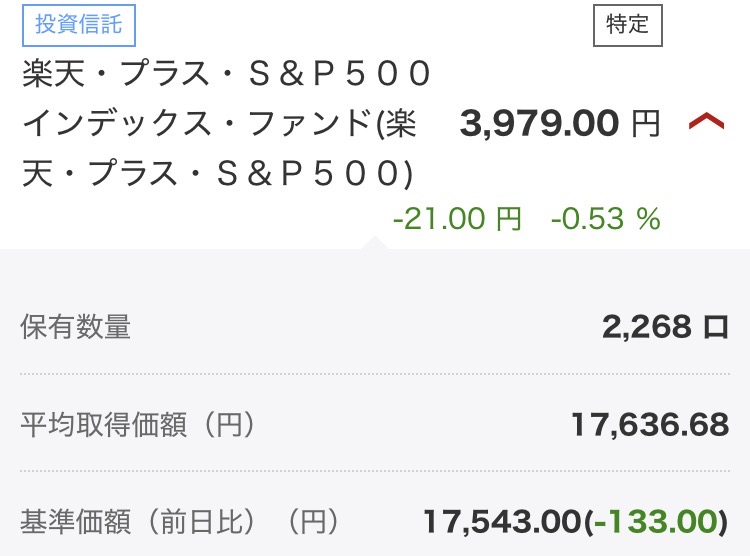Tap the 口 unit after 2,268
The height and width of the screenshot is (556, 750).
point(716,327)
